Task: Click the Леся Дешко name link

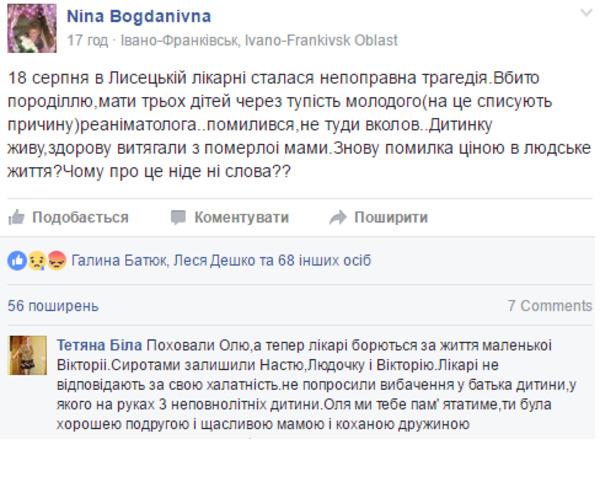Action: [x=215, y=260]
